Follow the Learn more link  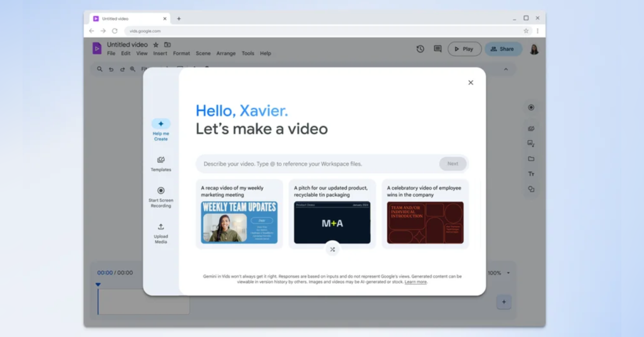click(416, 282)
